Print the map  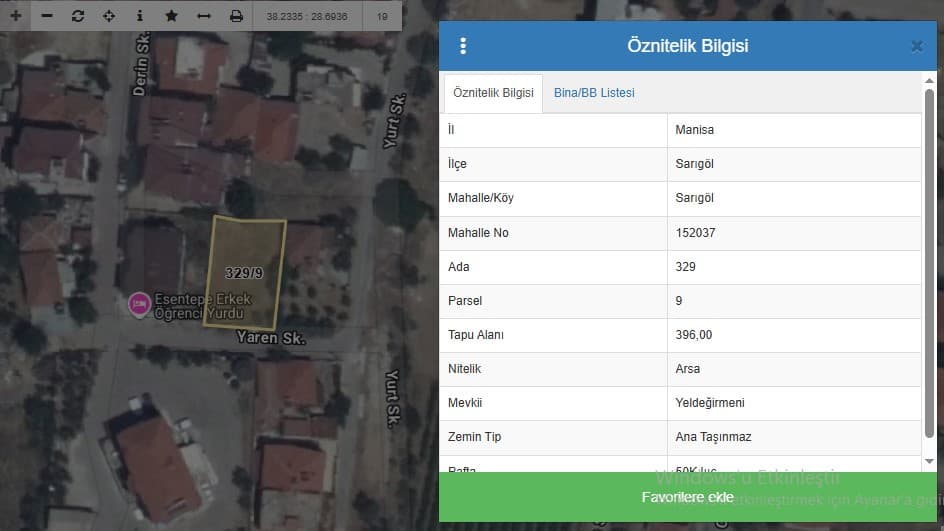click(x=237, y=16)
